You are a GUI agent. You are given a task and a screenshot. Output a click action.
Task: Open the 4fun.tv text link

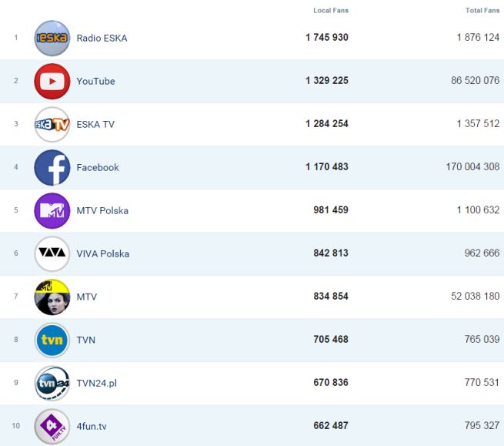[92, 427]
